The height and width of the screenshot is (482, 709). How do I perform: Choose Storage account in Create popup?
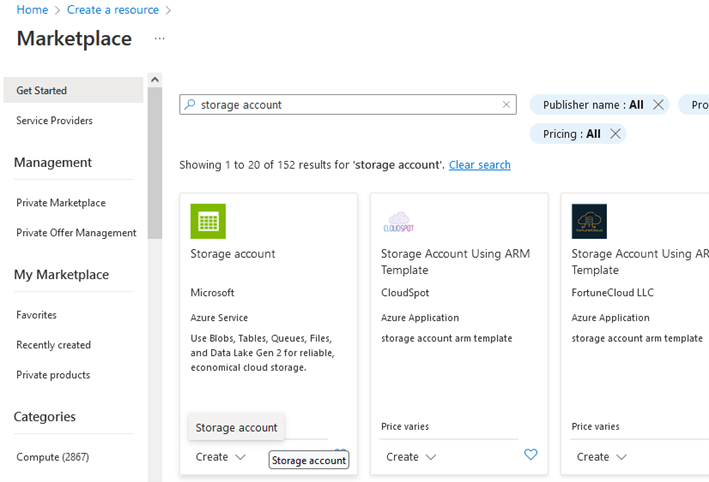[x=236, y=427]
